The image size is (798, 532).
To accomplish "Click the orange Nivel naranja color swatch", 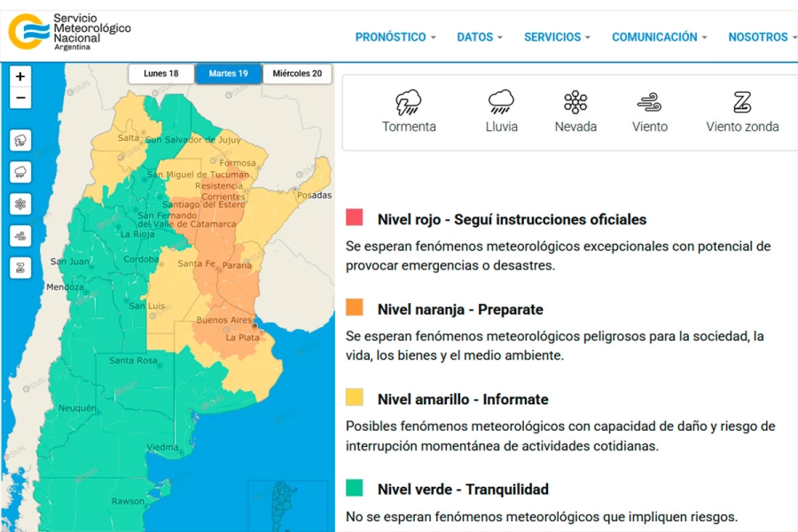I will tap(355, 308).
